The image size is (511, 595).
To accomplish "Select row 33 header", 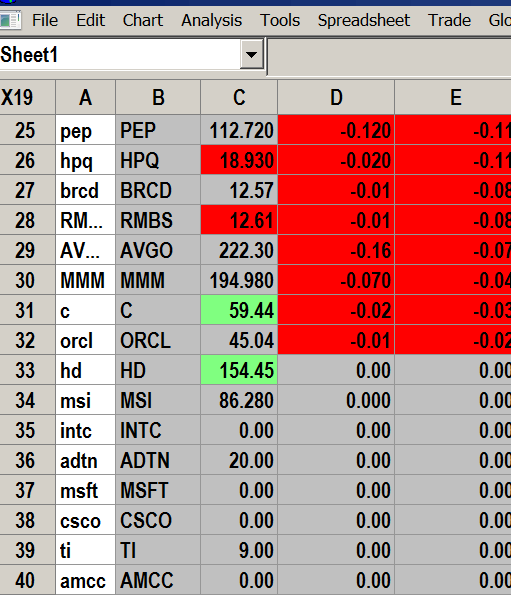I will point(27,370).
